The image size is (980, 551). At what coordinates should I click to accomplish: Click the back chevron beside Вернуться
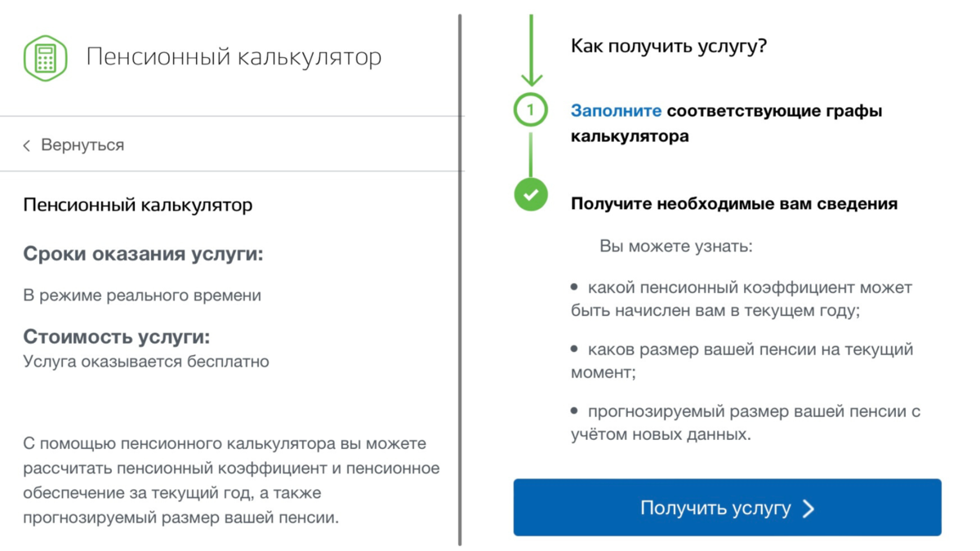pos(27,144)
